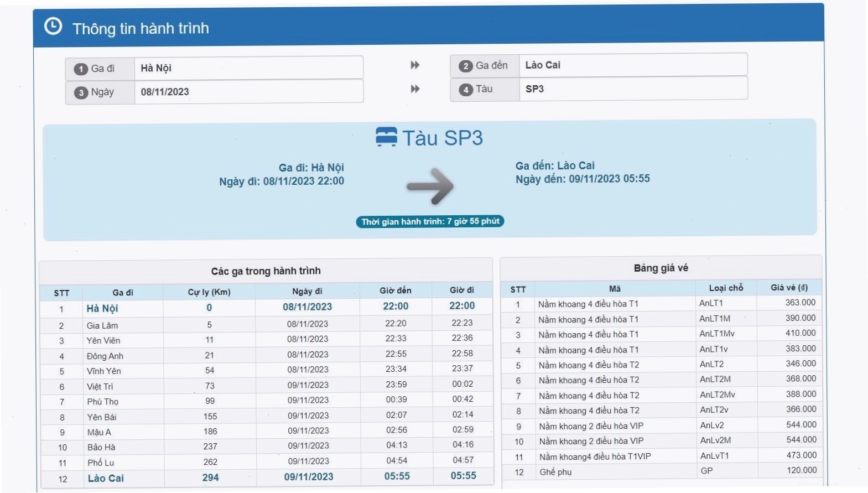The width and height of the screenshot is (868, 493).
Task: Click the Ga đi field showing Hà Nội
Action: click(249, 68)
